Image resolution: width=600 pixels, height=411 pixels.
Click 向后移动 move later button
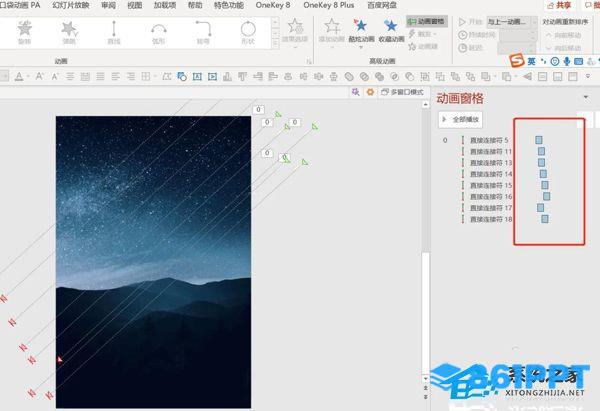pos(563,48)
